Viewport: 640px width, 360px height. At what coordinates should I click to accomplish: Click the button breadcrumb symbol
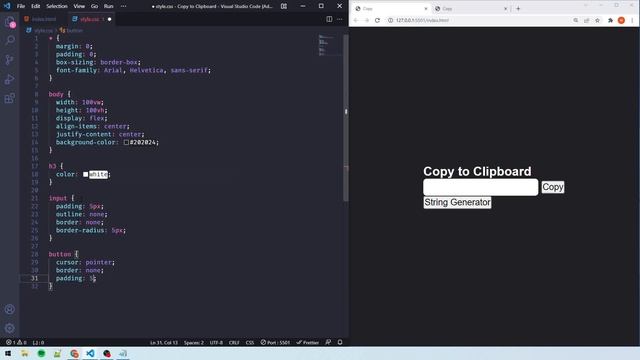click(74, 31)
